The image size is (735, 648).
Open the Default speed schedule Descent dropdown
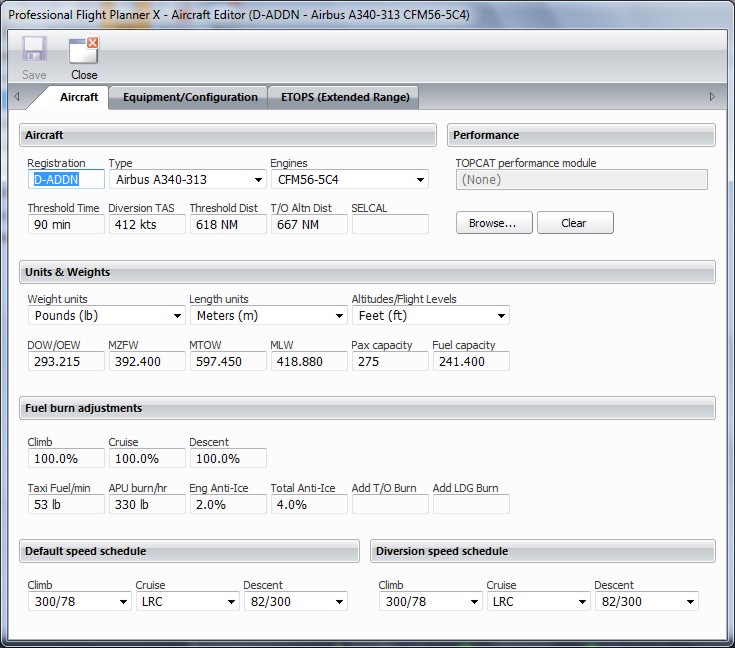296,602
